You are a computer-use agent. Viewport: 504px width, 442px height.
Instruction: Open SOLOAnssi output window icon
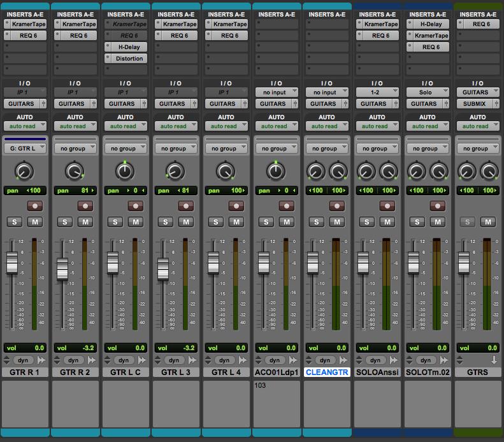tap(396, 103)
